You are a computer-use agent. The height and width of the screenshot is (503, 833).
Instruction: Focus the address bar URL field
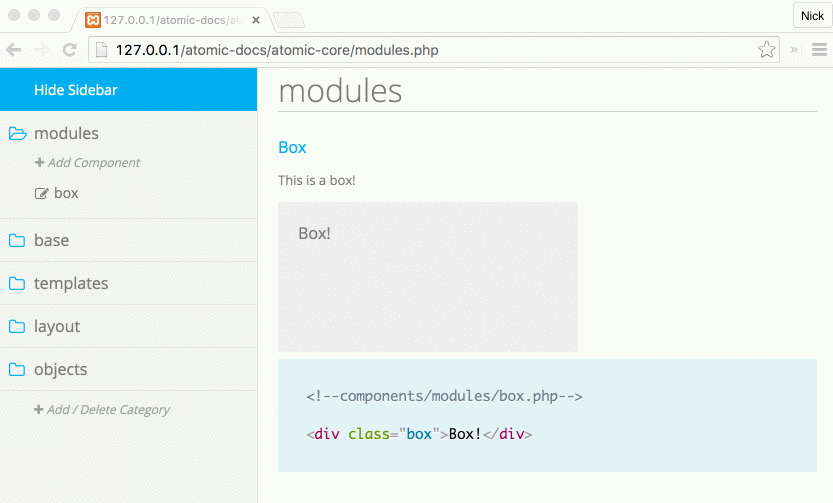pos(434,50)
